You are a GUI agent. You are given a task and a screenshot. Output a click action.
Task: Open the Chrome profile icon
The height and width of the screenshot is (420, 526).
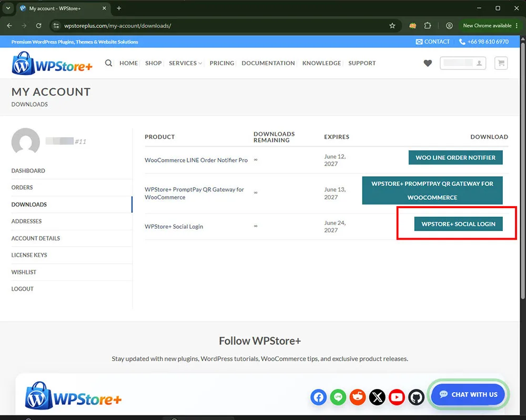click(449, 25)
